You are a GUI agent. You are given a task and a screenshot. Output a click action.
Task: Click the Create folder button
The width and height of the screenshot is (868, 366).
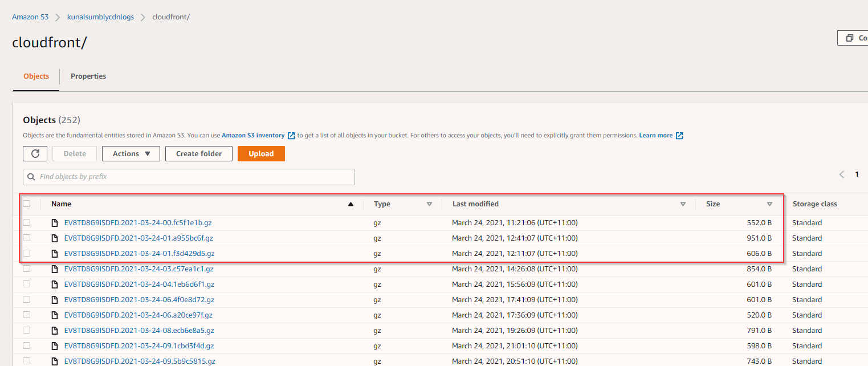point(198,153)
